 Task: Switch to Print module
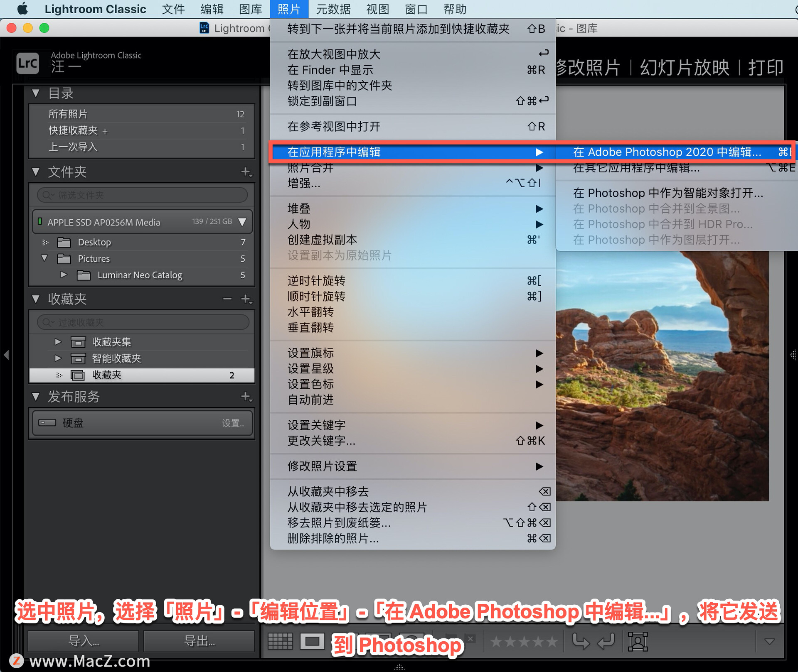pyautogui.click(x=766, y=67)
